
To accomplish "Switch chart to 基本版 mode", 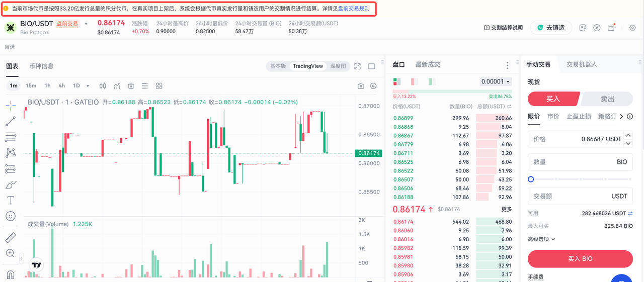I will pos(278,66).
